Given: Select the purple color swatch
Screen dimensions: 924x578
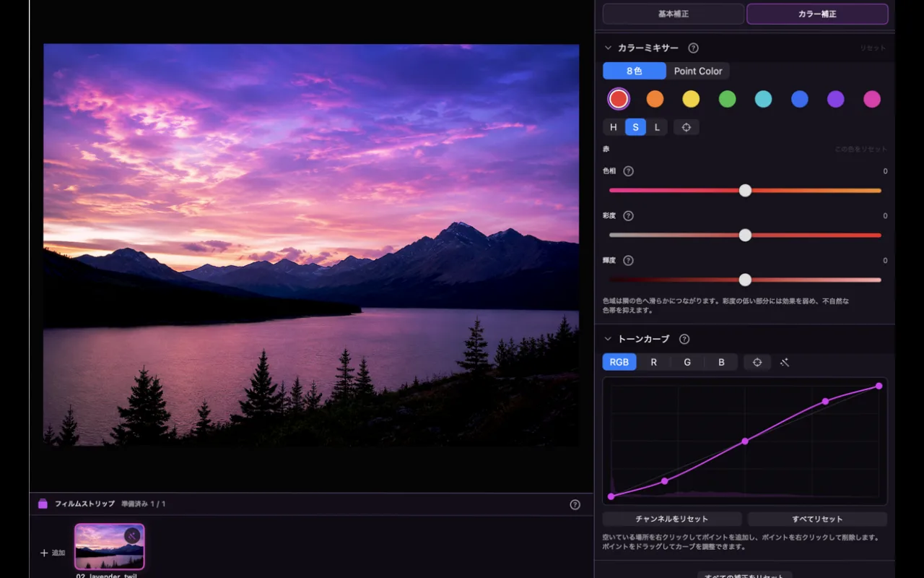Looking at the screenshot, I should coord(835,99).
